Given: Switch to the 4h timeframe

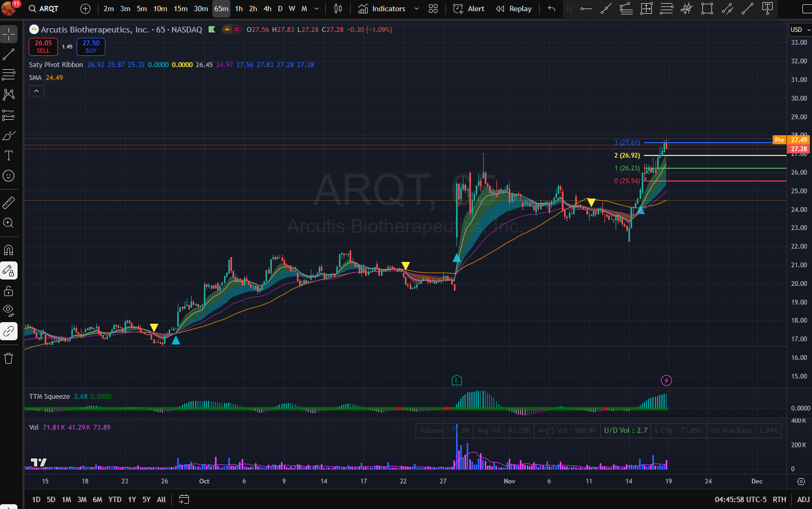Looking at the screenshot, I should point(267,9).
